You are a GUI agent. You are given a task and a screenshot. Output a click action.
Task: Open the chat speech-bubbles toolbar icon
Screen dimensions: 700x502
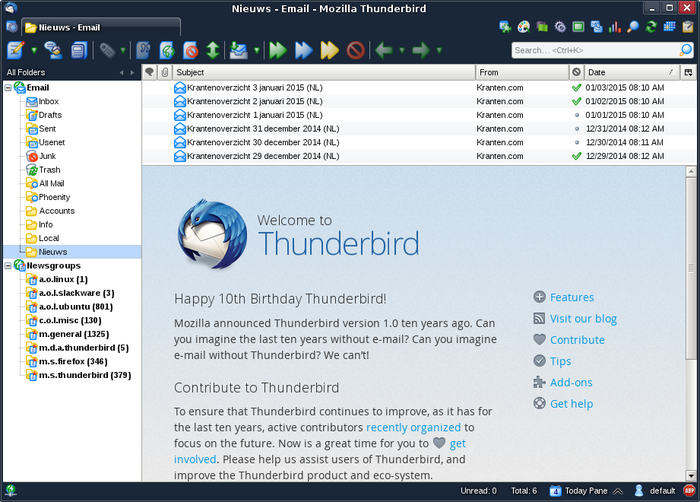click(53, 50)
